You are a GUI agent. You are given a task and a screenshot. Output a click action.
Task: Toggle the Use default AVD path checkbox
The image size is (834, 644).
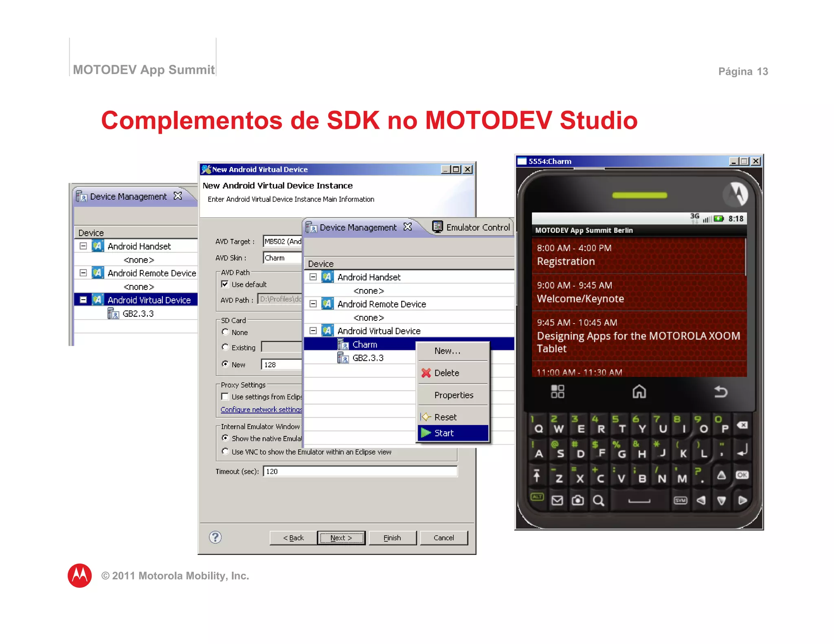click(225, 284)
